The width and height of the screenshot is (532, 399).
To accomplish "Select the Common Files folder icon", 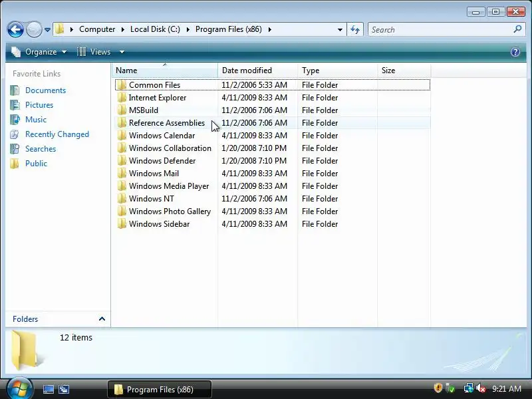I will pos(122,85).
